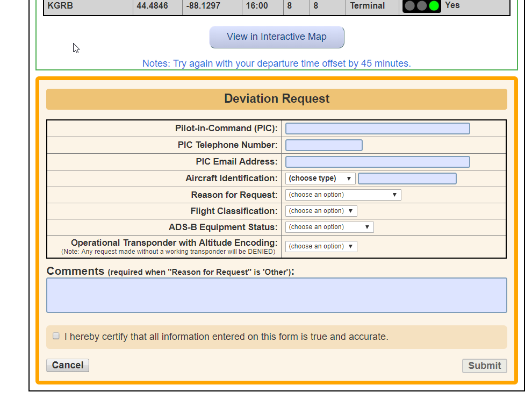Click the Yes label beside the status lights
Image resolution: width=532 pixels, height=399 pixels.
[452, 5]
